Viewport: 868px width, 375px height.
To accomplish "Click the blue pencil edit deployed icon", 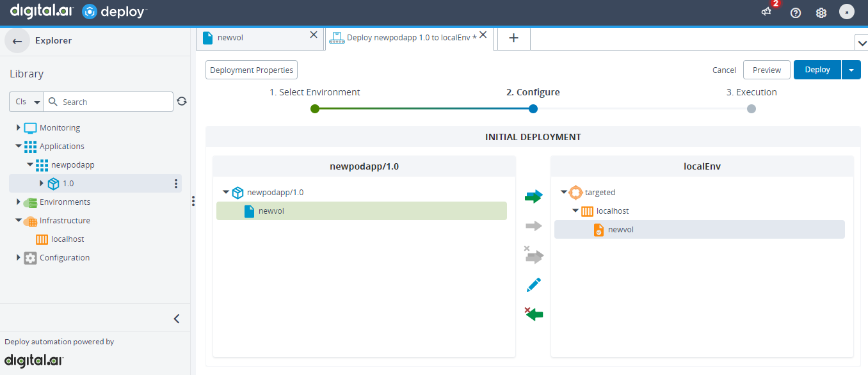I will (534, 285).
